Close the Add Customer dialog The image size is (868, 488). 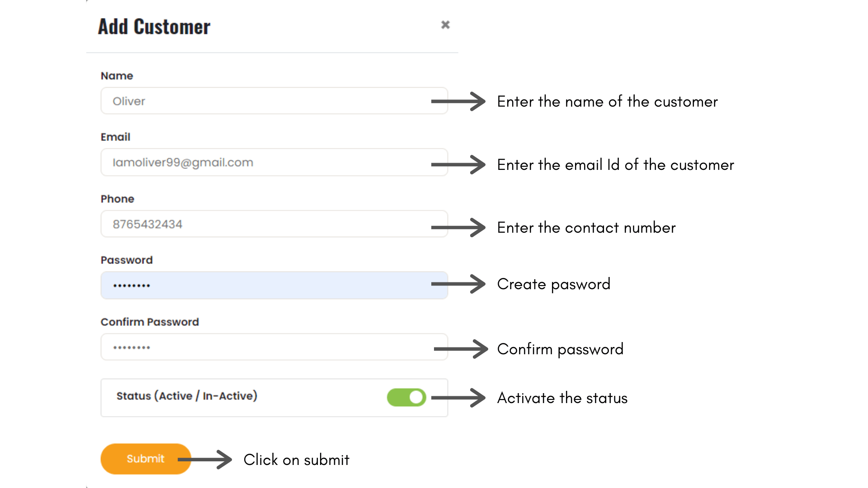coord(445,25)
